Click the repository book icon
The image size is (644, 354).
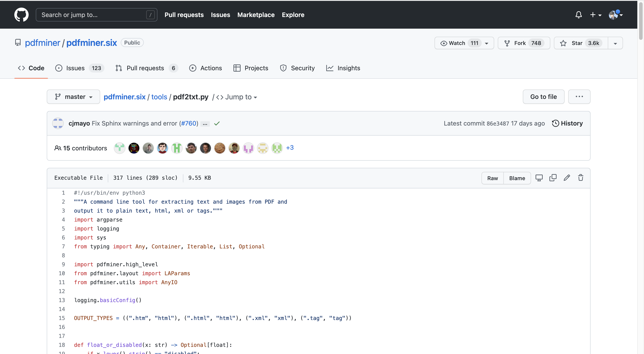(x=18, y=43)
